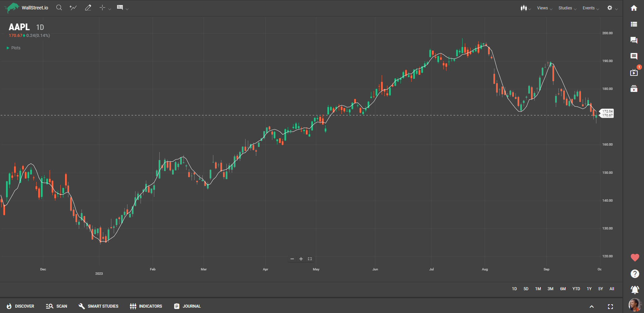Select the 6M range button
644x313 pixels.
(x=563, y=289)
